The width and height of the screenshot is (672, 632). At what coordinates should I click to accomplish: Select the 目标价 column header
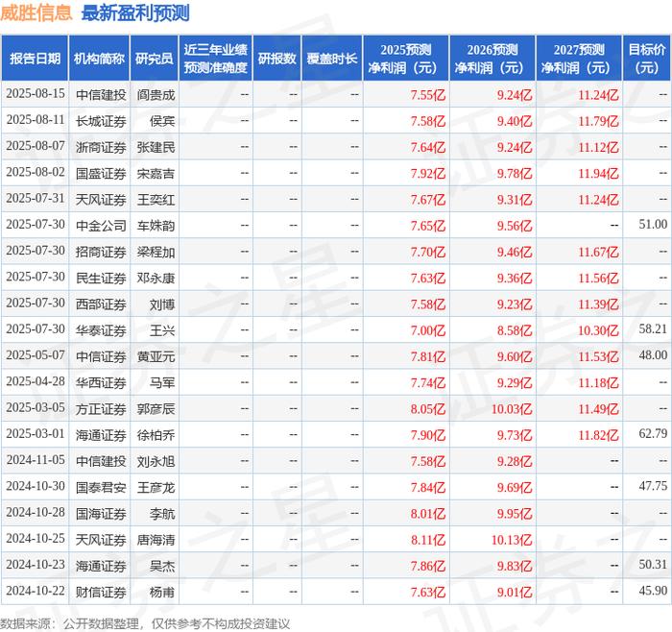click(x=647, y=59)
